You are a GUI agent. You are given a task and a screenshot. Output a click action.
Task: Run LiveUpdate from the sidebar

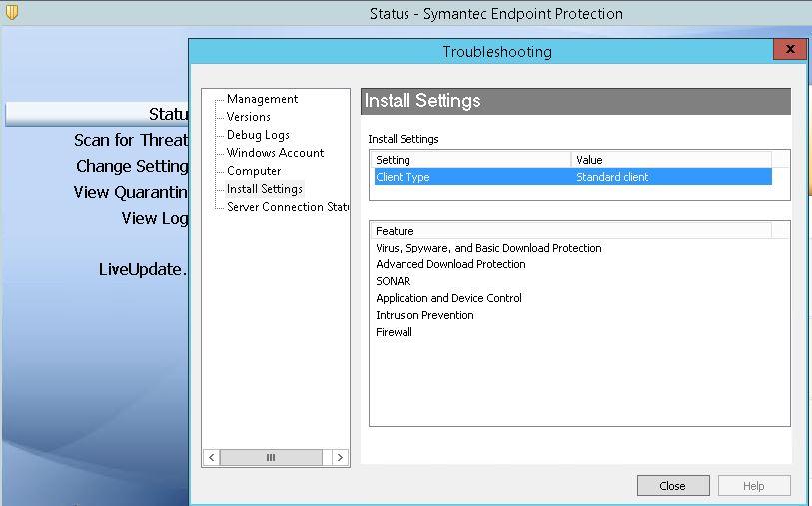142,269
